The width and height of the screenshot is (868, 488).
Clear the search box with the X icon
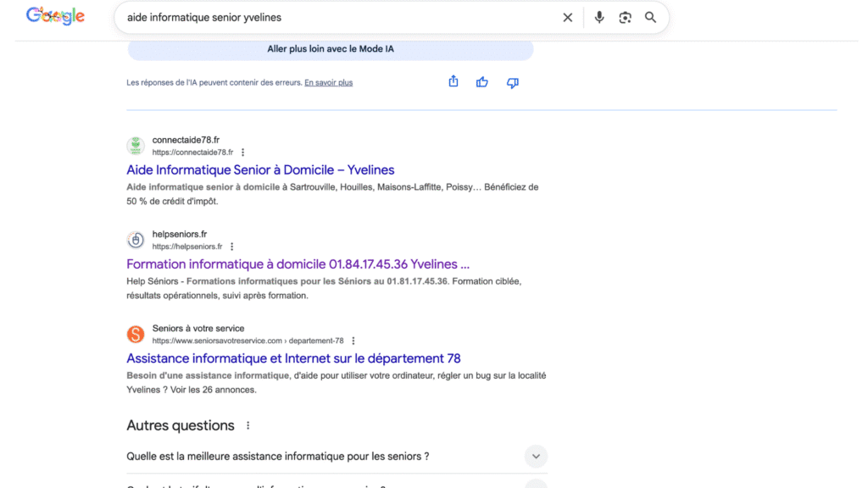pos(568,18)
